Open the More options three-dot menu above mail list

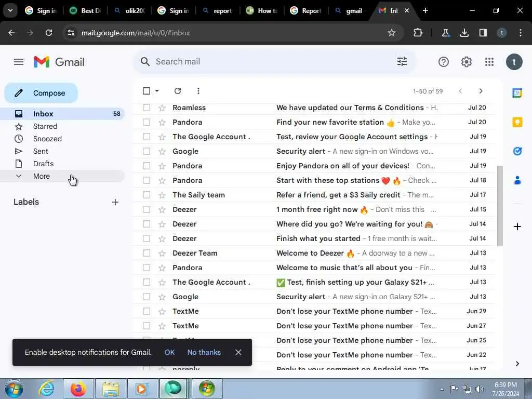click(x=198, y=91)
